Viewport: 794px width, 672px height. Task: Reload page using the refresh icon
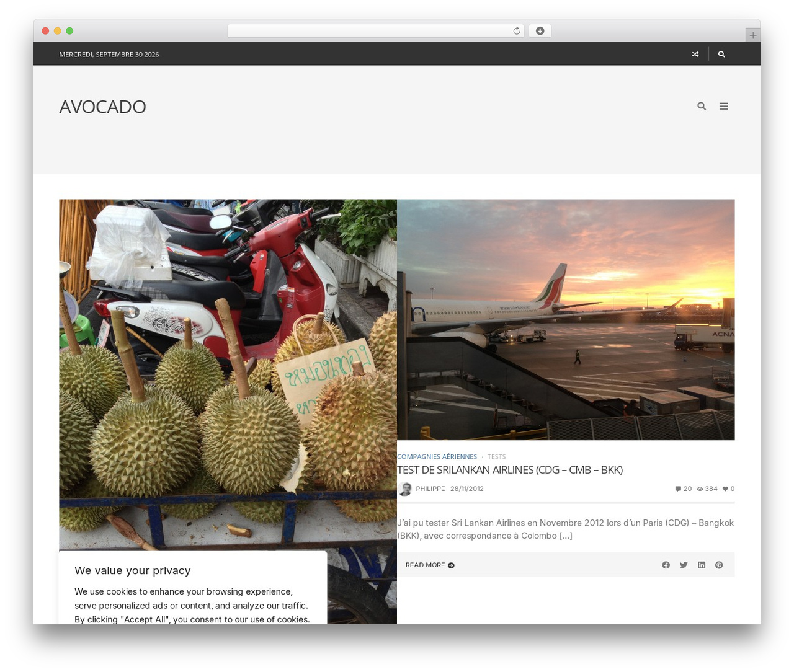[x=516, y=31]
